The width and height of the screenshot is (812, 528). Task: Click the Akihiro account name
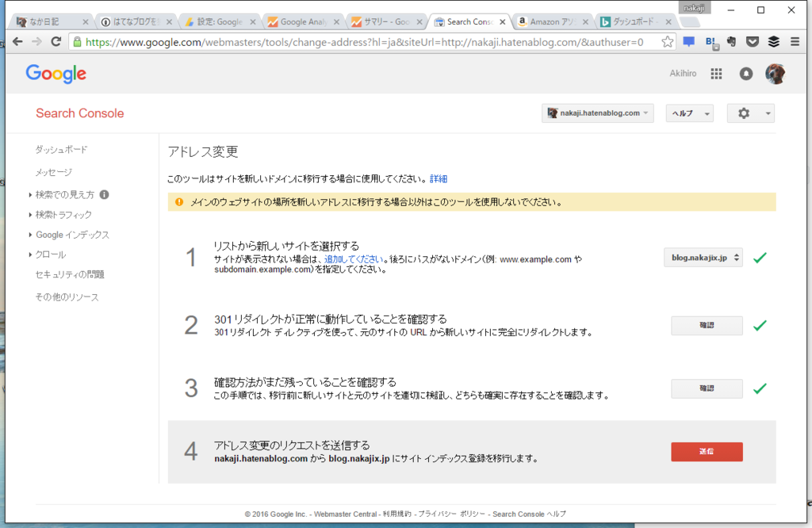683,74
